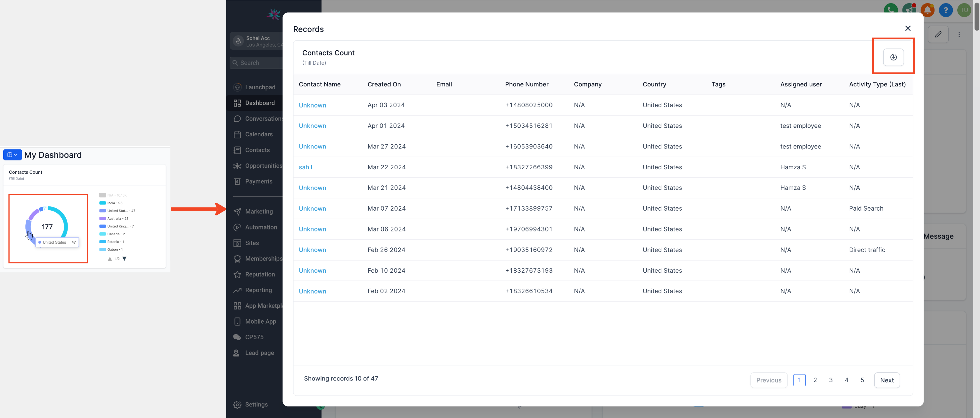Open the sahil contact link

305,167
